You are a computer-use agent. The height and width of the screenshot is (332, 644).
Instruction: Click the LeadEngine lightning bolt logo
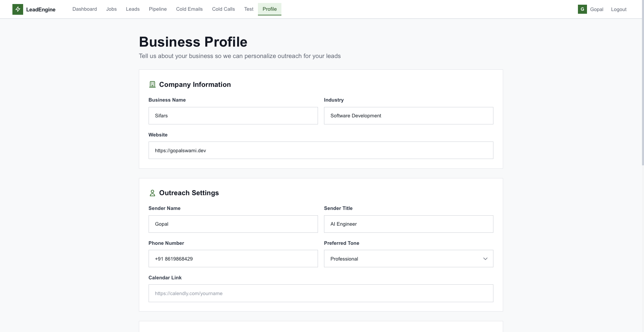[x=18, y=9]
